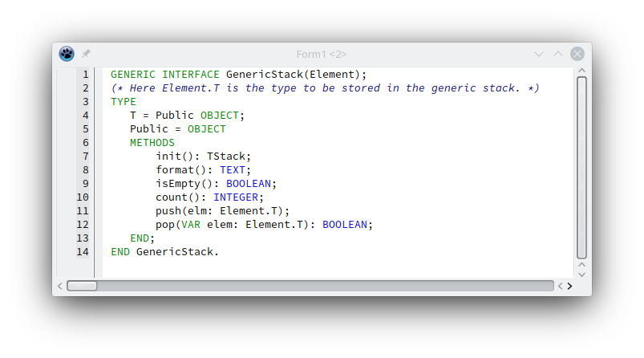Click INTEGER on the count() line

[236, 197]
